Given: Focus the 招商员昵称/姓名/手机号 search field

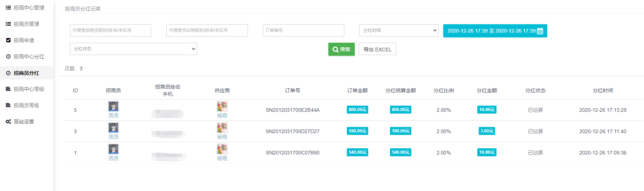Looking at the screenshot, I should pyautogui.click(x=111, y=30).
